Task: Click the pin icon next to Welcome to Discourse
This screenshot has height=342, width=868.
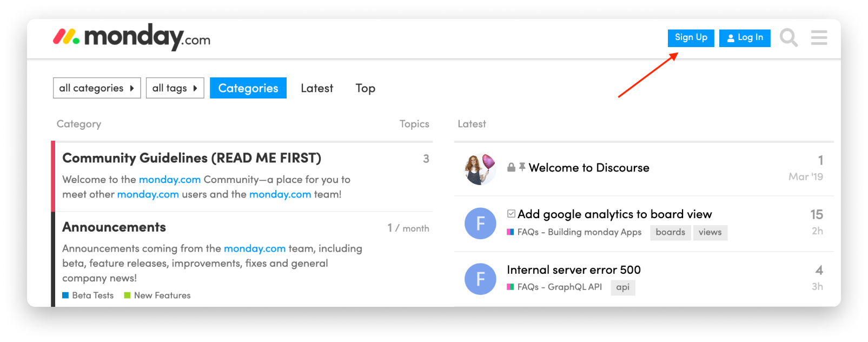Action: tap(522, 167)
